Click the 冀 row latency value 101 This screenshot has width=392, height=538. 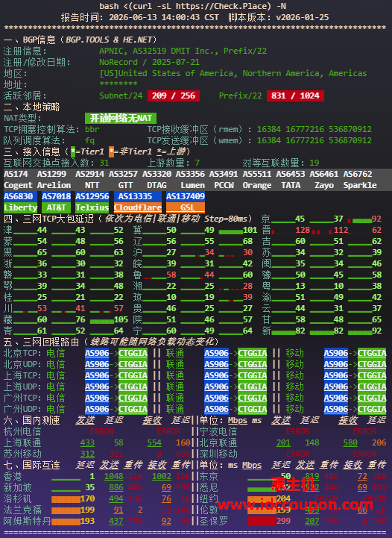point(250,231)
